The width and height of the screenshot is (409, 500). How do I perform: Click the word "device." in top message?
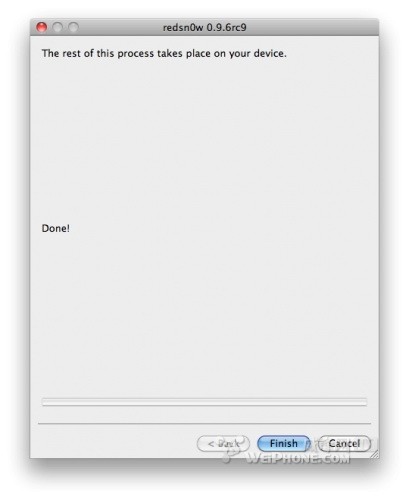tap(270, 53)
